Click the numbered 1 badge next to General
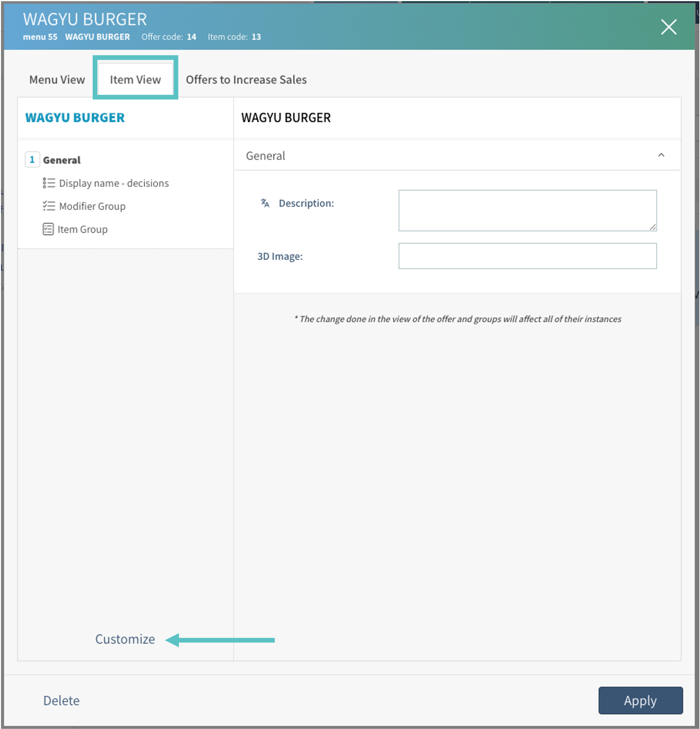 tap(32, 160)
